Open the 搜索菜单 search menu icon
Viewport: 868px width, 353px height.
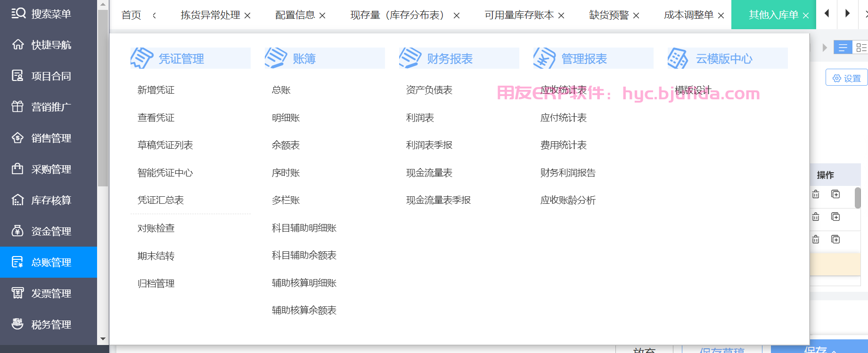(18, 13)
